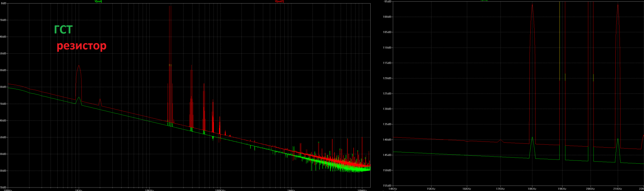Viewport: 644px width, 191px height.
Task: Click the green ГСТ legend text
Action: (63, 30)
